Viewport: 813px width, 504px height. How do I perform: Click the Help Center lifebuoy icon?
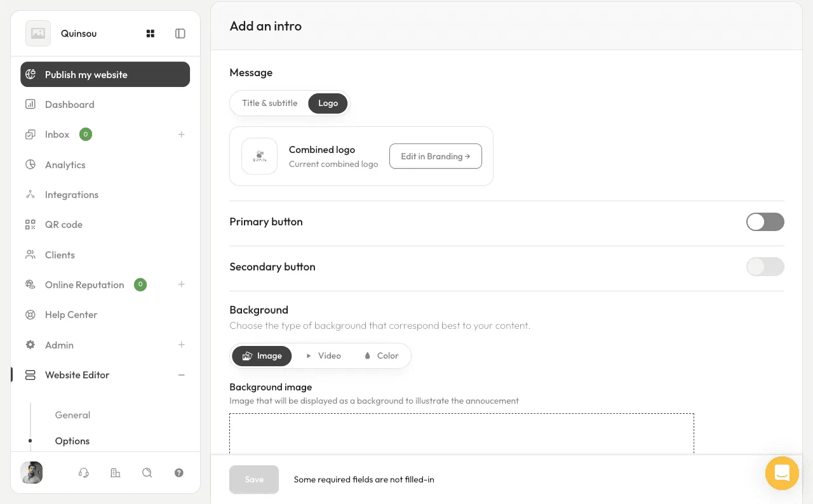pos(30,315)
